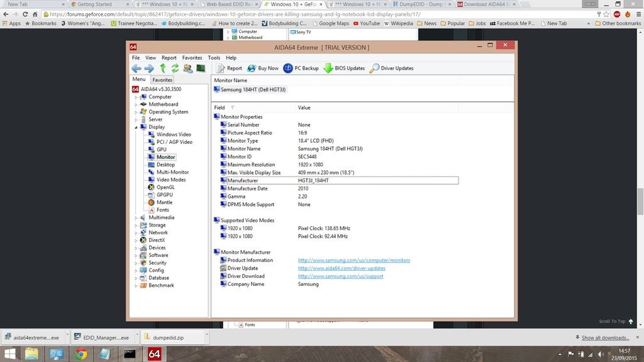Bookmark this page with the star icon
Viewport: 644px width, 362px height.
point(606,14)
